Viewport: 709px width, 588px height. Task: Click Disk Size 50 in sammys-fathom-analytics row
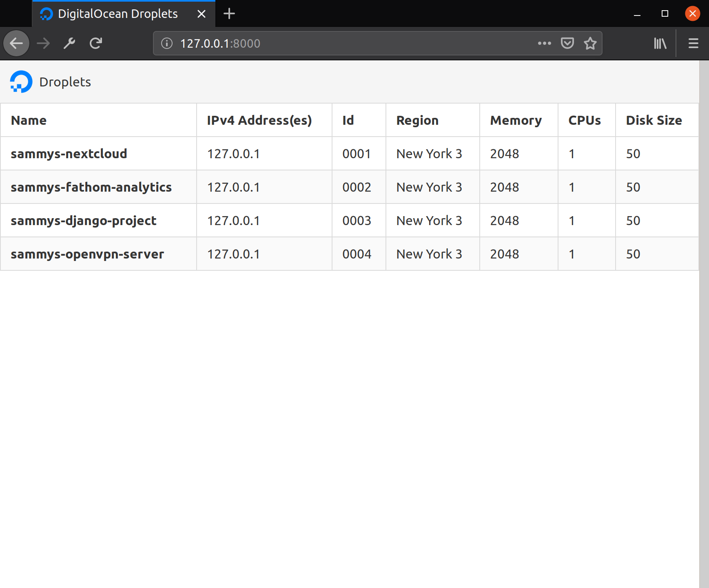pos(633,187)
